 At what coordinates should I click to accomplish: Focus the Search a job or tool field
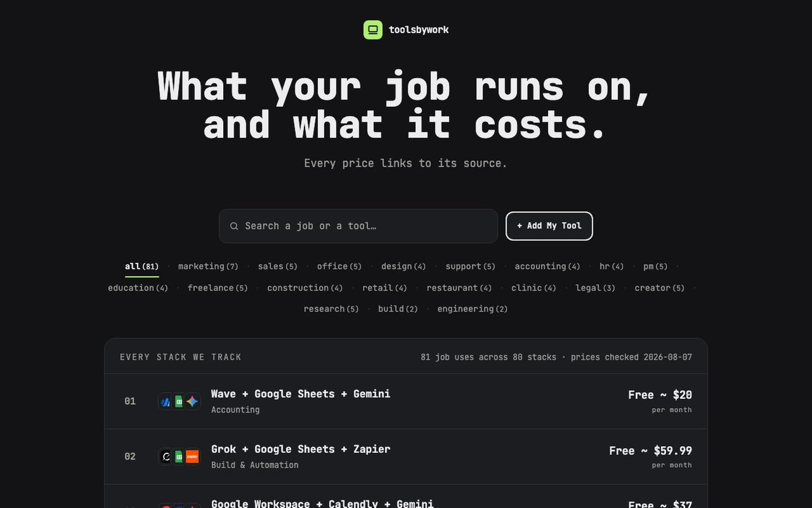358,226
